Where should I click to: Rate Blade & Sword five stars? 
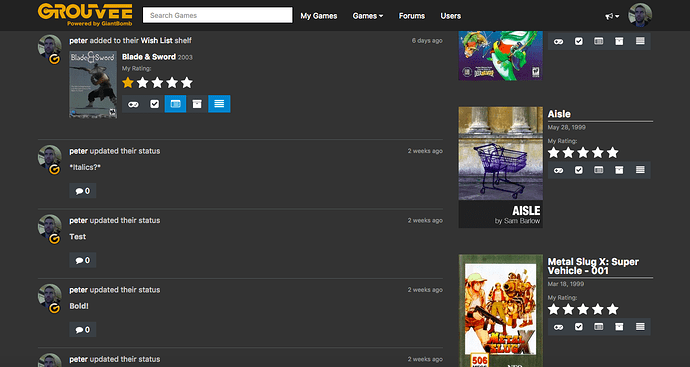(187, 82)
